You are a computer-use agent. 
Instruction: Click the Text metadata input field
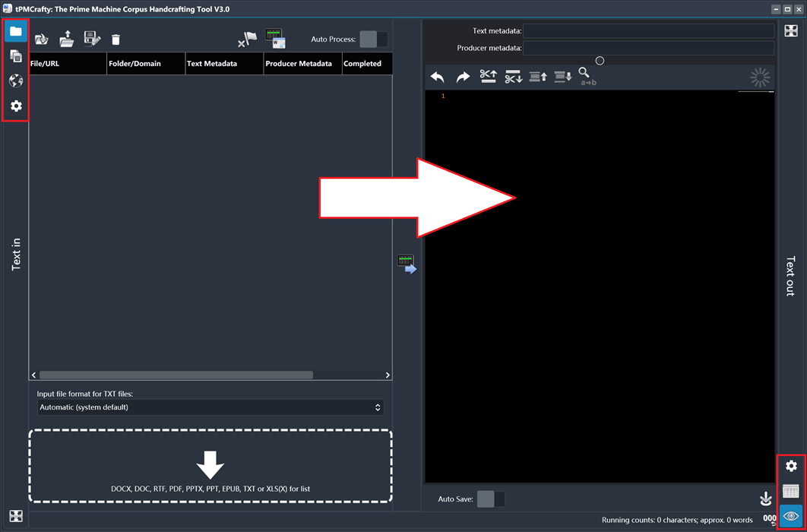[x=648, y=31]
